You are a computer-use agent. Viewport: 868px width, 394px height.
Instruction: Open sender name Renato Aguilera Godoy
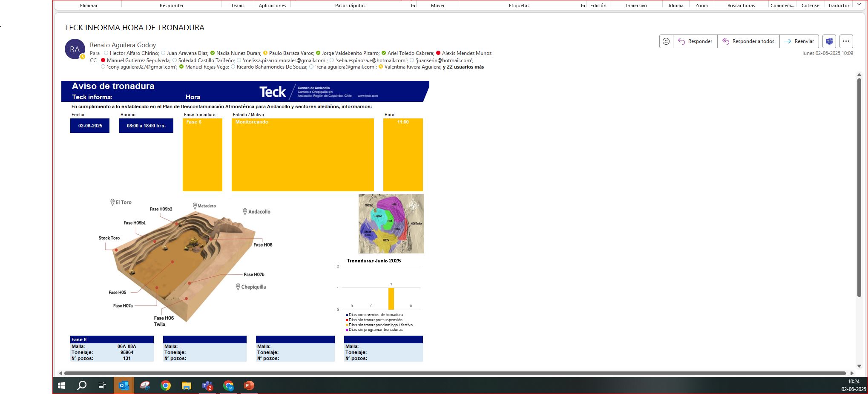point(123,45)
